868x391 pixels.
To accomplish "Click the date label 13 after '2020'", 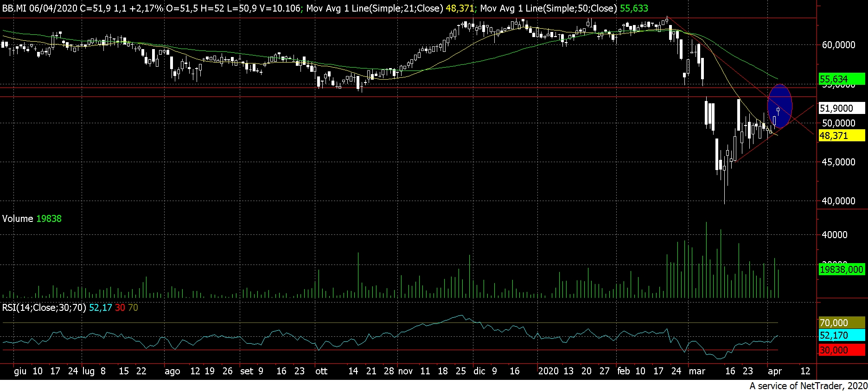I will (x=568, y=371).
